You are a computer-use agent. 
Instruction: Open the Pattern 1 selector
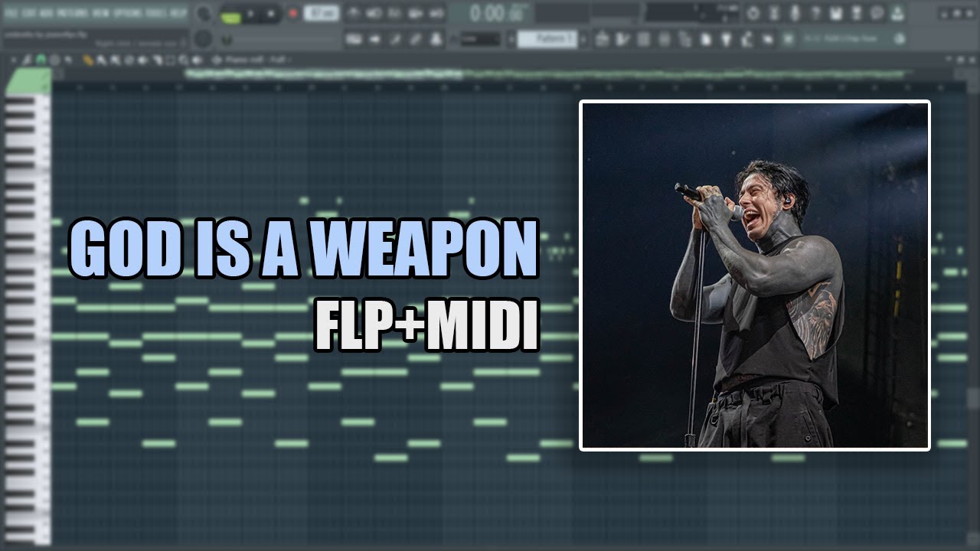pos(547,38)
